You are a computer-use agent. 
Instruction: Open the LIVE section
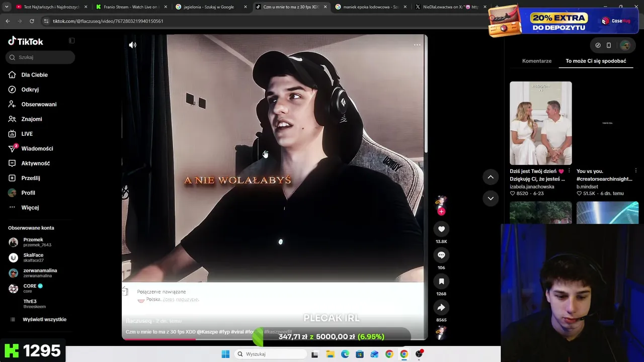pos(27,134)
